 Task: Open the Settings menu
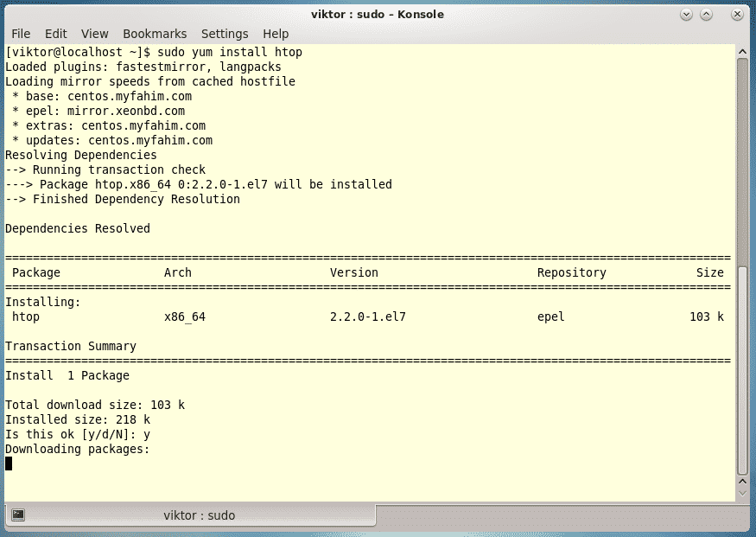pyautogui.click(x=225, y=34)
